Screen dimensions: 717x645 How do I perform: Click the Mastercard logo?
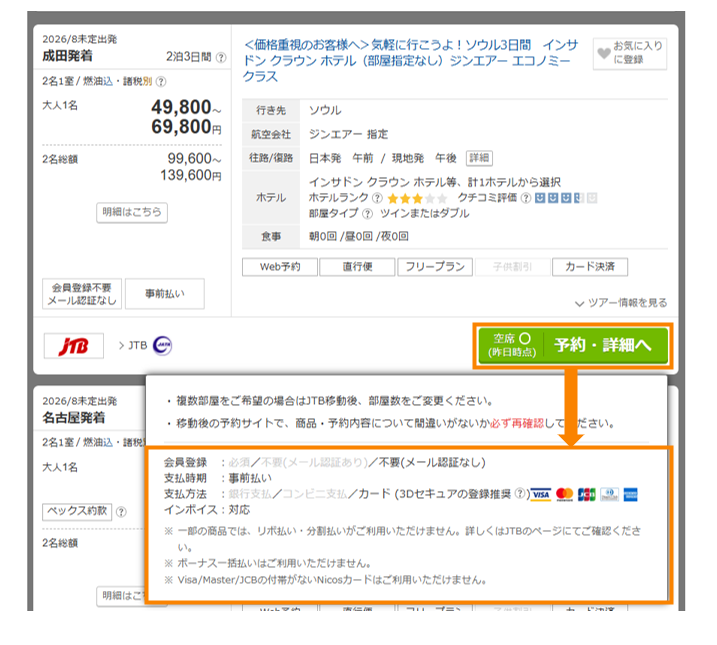564,494
